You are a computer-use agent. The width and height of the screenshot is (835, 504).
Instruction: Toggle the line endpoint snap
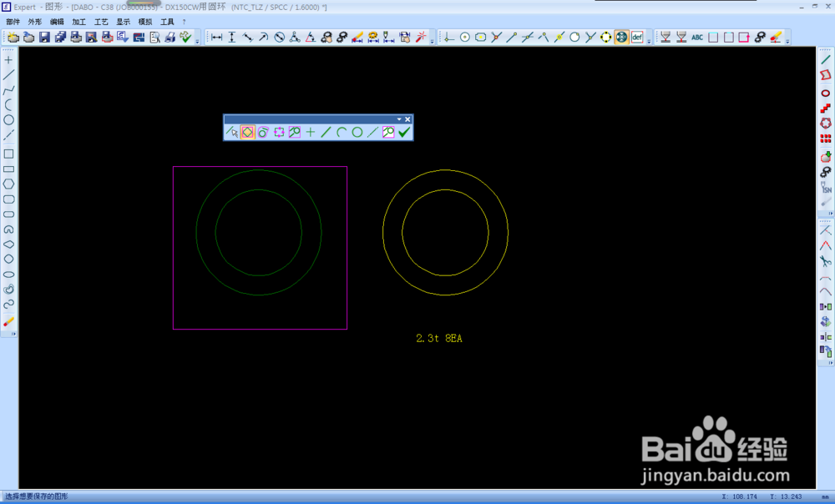[512, 38]
